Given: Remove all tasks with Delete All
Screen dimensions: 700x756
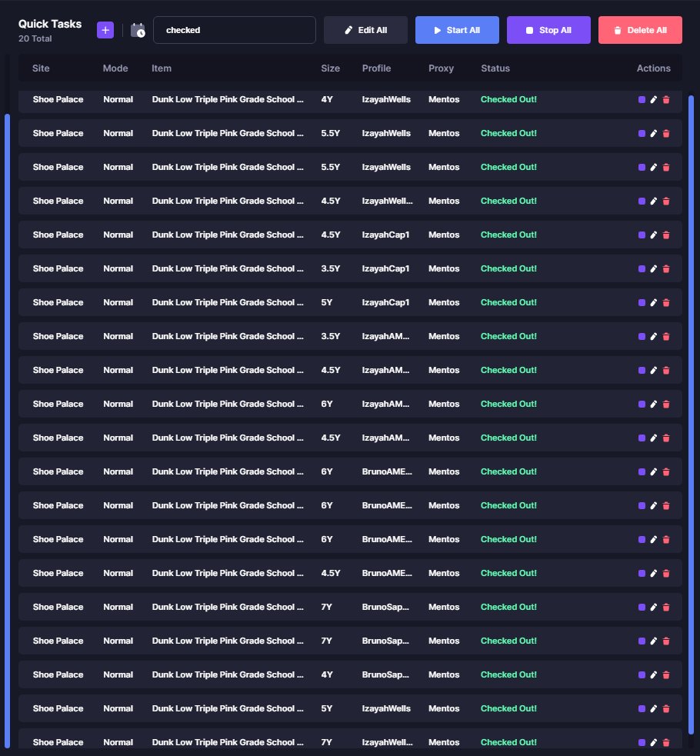Looking at the screenshot, I should [640, 30].
